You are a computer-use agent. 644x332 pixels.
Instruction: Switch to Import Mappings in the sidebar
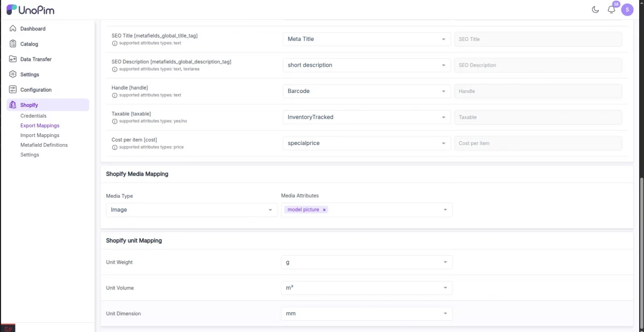coord(40,135)
